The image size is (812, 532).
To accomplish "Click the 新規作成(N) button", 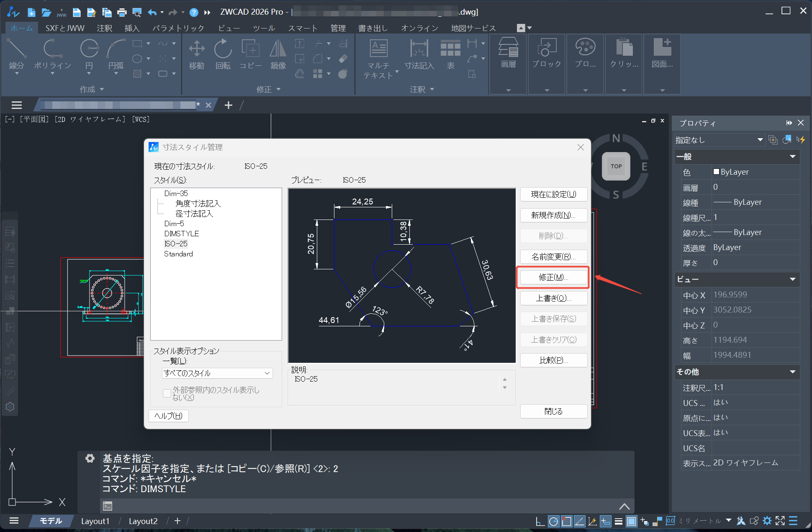I will (553, 215).
